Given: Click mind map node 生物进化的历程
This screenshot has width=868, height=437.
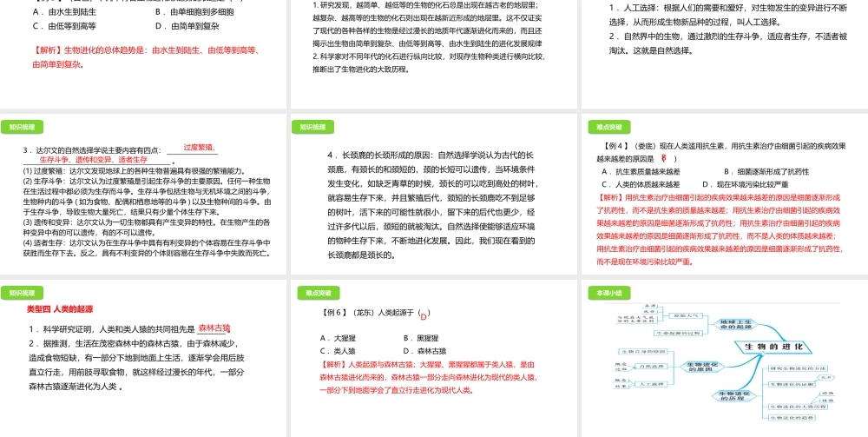Looking at the screenshot, I should 733,395.
